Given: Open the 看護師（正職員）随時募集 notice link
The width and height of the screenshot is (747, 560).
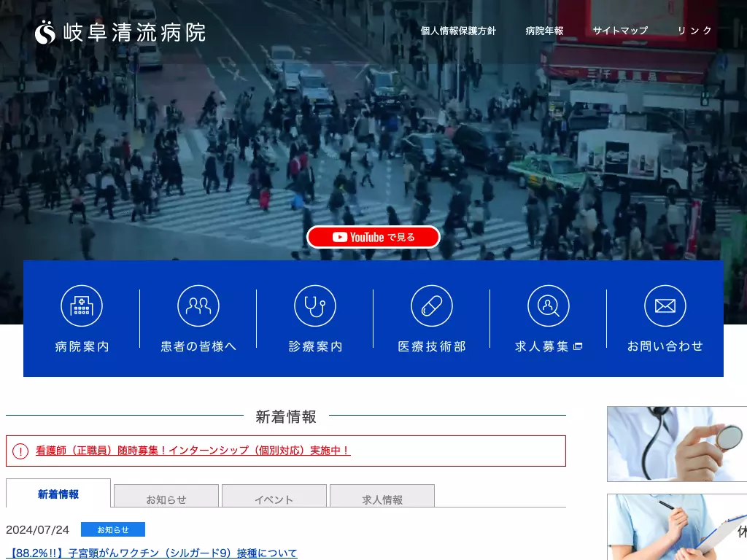Looking at the screenshot, I should (x=193, y=451).
